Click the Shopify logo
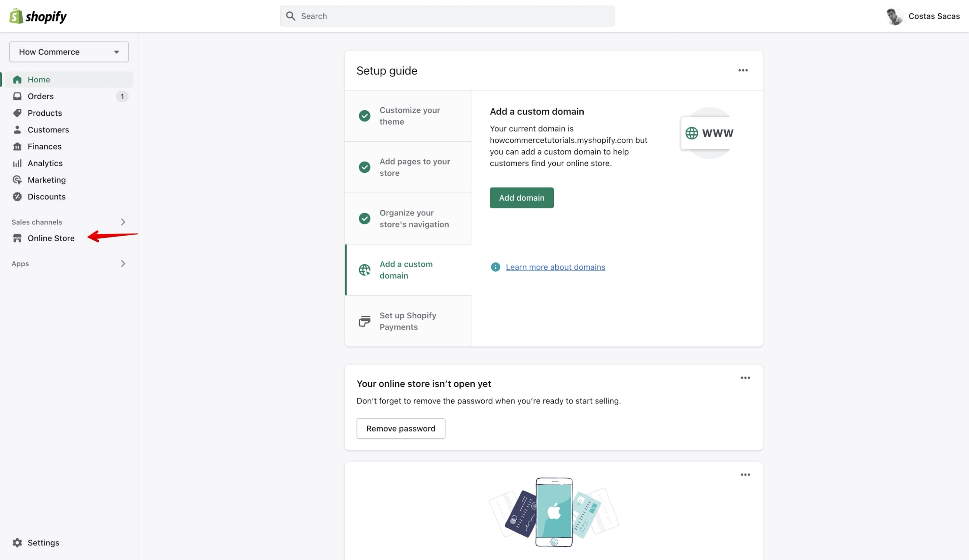Viewport: 969px width, 560px height. coord(38,16)
